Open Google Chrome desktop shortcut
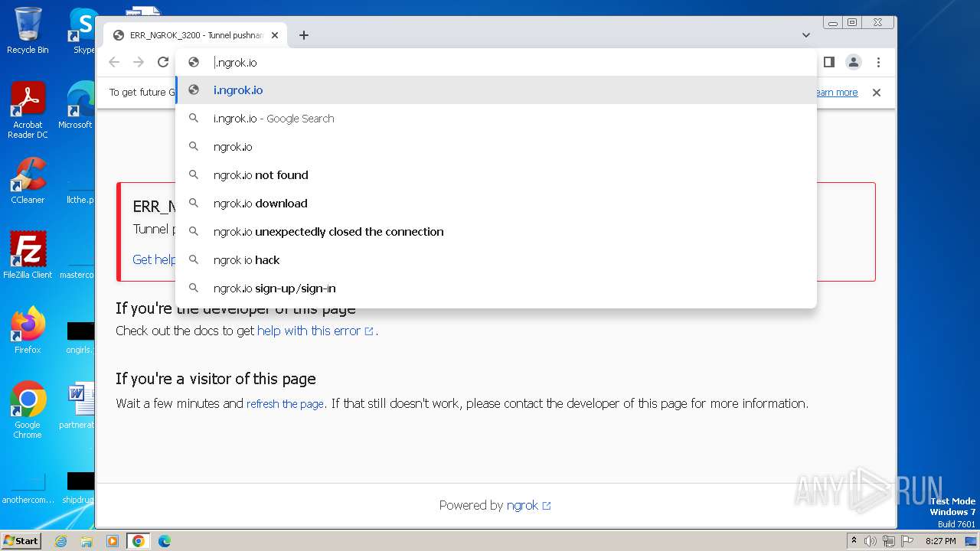 (x=28, y=409)
